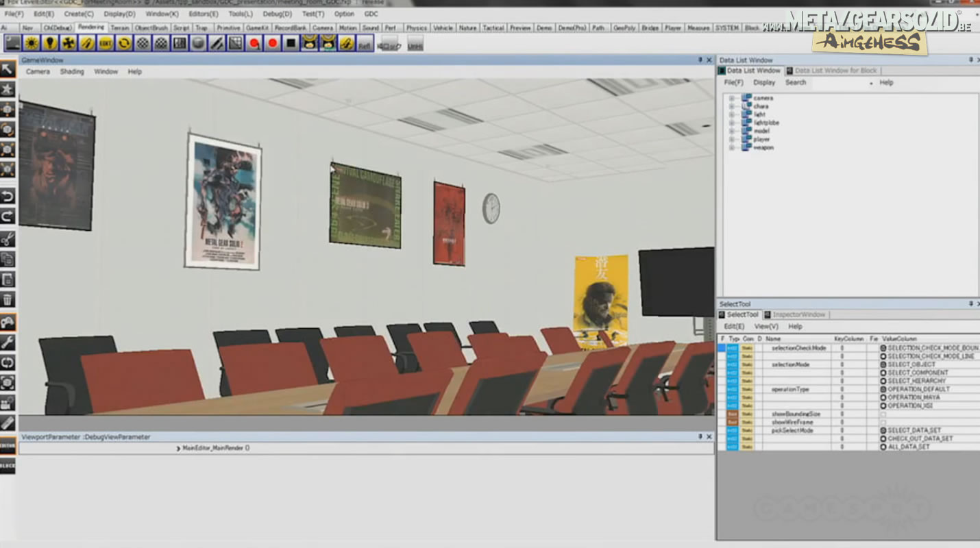The image size is (980, 548).
Task: Click the Refl toolbar button
Action: click(365, 44)
